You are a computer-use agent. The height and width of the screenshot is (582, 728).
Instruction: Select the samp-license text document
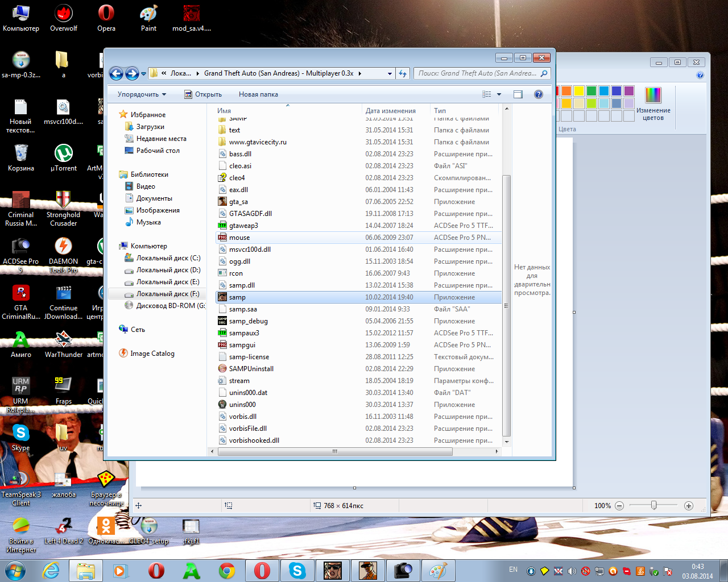pyautogui.click(x=358, y=357)
